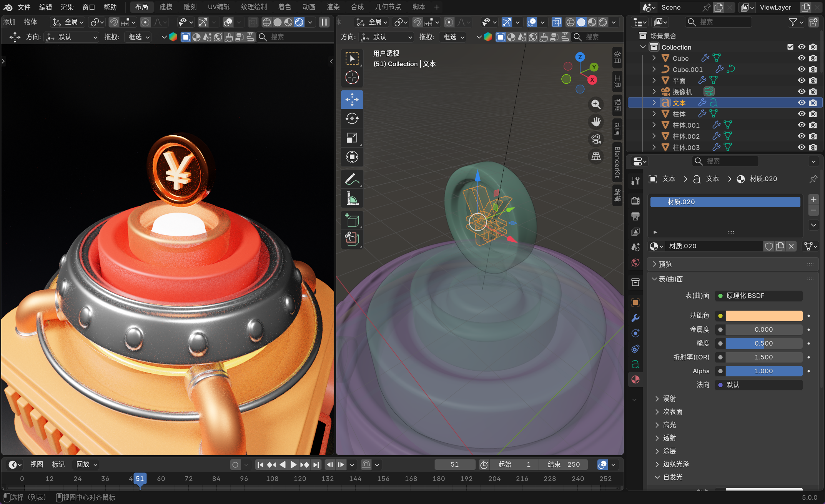
Task: Open the 表(曲)面 shader dropdown
Action: coord(758,296)
